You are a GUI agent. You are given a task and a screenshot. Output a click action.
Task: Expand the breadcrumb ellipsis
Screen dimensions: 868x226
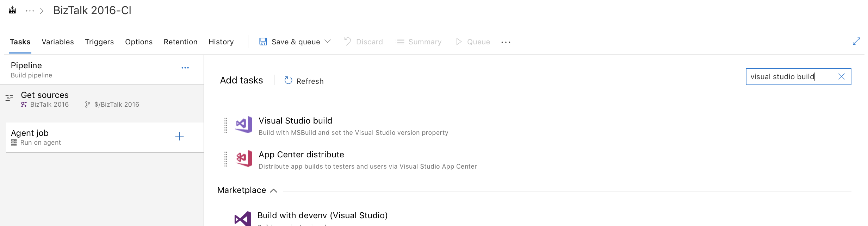coord(30,11)
